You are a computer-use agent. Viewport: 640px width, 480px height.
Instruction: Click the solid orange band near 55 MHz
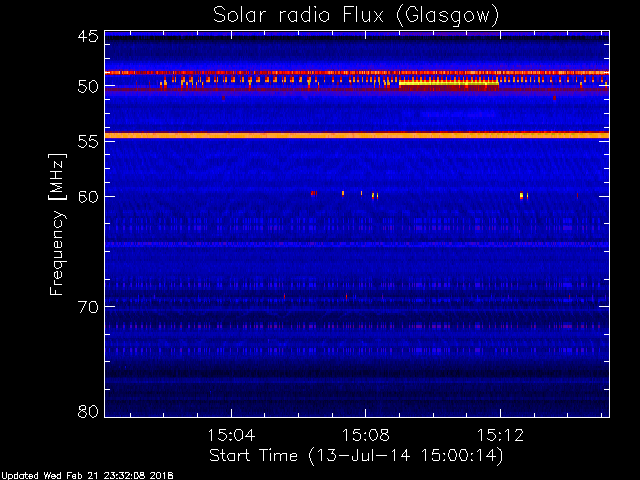357,135
